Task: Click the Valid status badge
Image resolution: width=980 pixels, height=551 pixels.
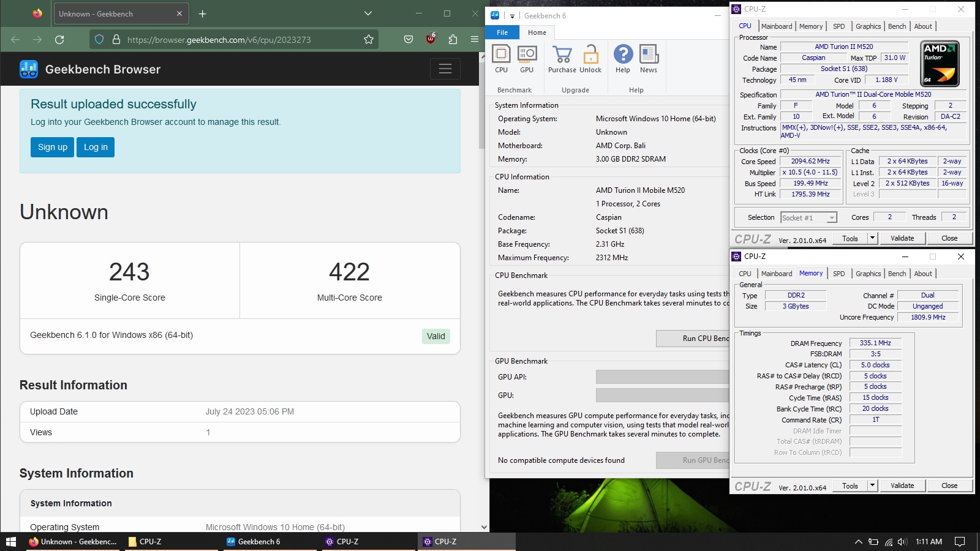Action: pyautogui.click(x=436, y=336)
